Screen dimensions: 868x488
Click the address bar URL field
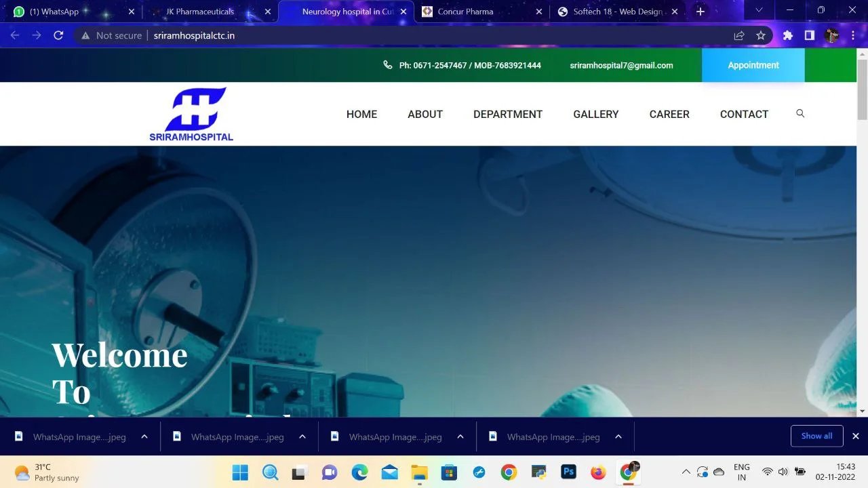[x=407, y=35]
